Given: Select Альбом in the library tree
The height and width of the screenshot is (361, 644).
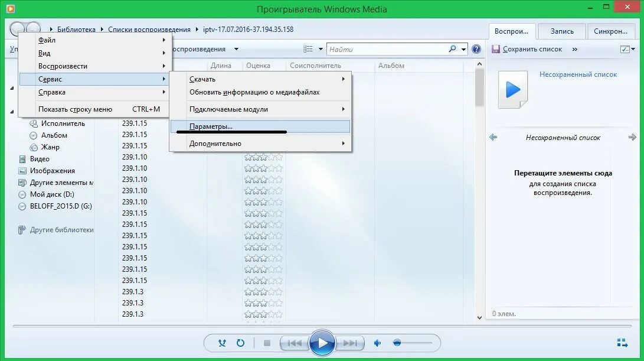Looking at the screenshot, I should coord(54,135).
